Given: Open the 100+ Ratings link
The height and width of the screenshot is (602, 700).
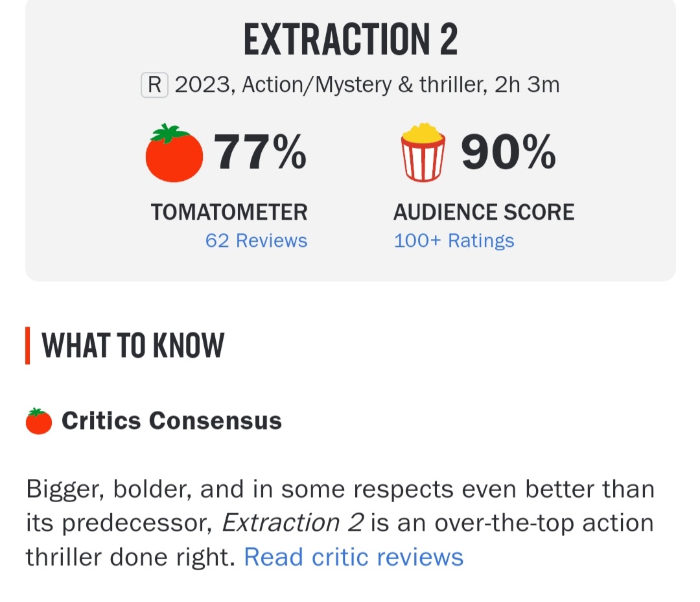Looking at the screenshot, I should pyautogui.click(x=454, y=241).
